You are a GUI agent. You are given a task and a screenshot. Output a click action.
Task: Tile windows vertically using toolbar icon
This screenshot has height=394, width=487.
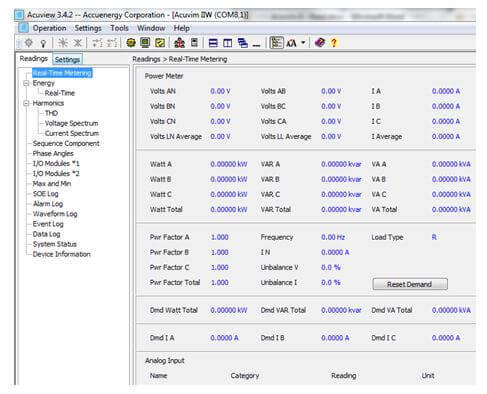pyautogui.click(x=228, y=43)
